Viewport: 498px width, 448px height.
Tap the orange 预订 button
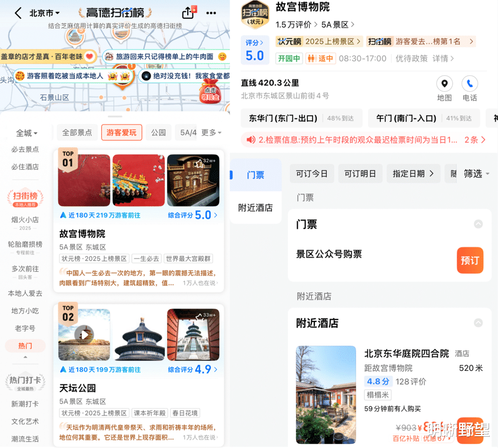pyautogui.click(x=470, y=260)
